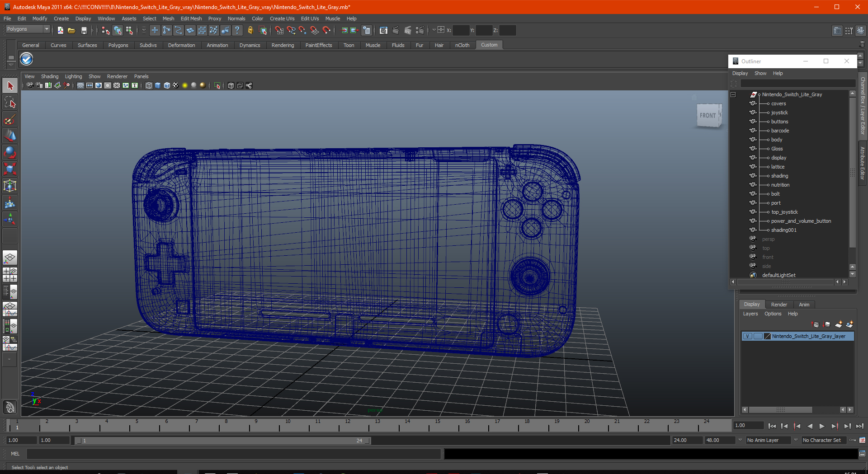868x474 pixels.
Task: Click the playback range slider bar
Action: pyautogui.click(x=222, y=441)
